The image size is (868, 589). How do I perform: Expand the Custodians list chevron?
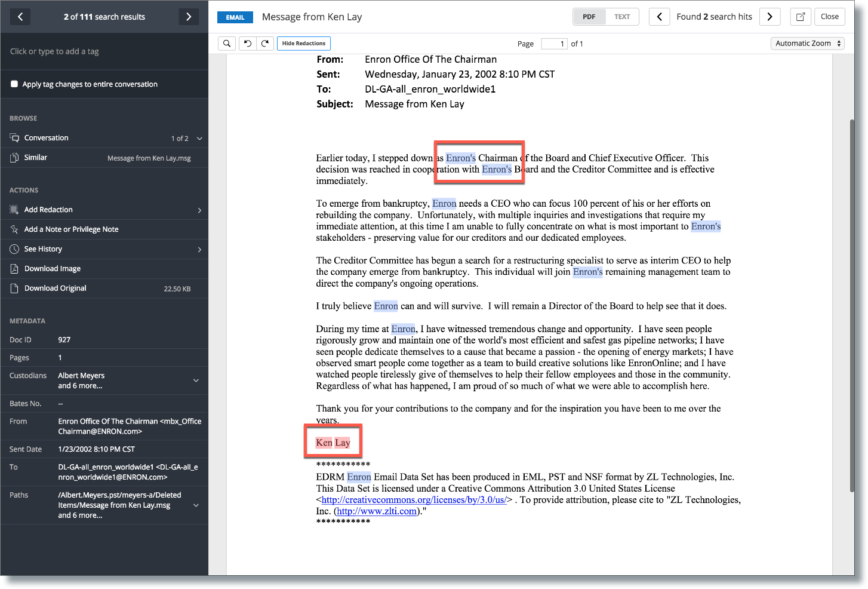pos(196,381)
